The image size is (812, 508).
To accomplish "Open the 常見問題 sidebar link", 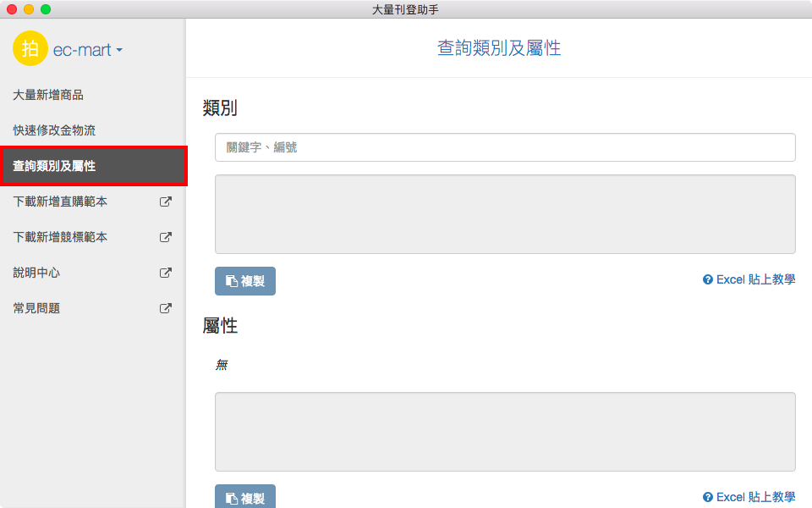I will click(36, 308).
